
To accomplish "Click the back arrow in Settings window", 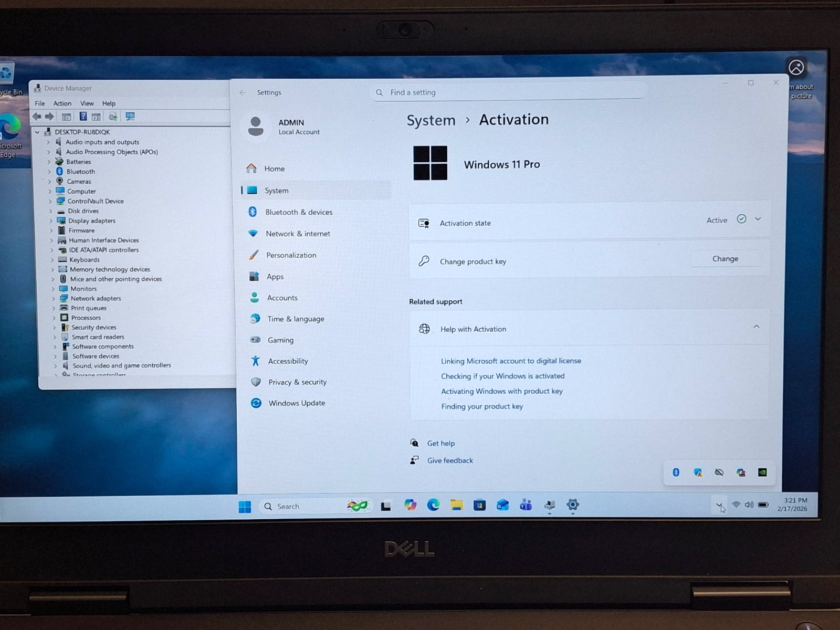I will (243, 92).
